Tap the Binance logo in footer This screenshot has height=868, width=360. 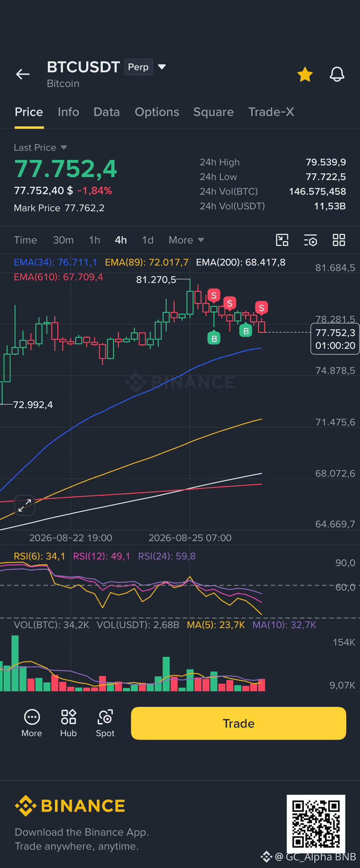click(x=70, y=806)
